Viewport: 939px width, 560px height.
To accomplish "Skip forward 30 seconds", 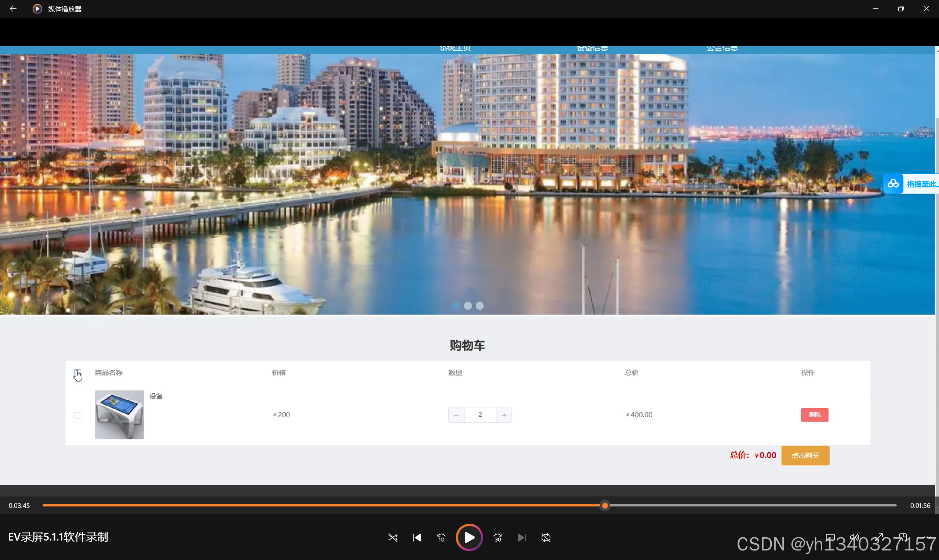I will [x=498, y=537].
